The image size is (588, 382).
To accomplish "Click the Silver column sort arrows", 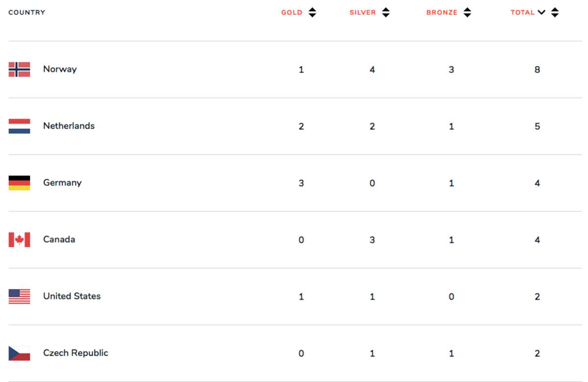I will tap(386, 13).
